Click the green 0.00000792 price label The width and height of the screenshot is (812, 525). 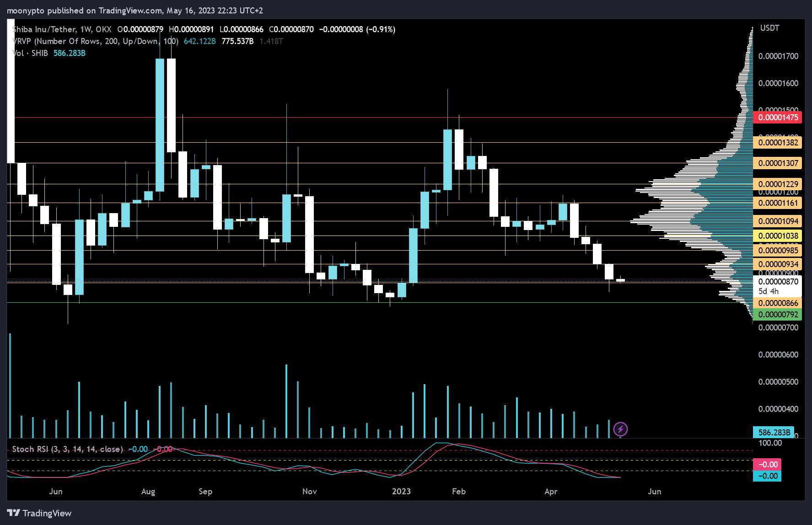tap(777, 315)
